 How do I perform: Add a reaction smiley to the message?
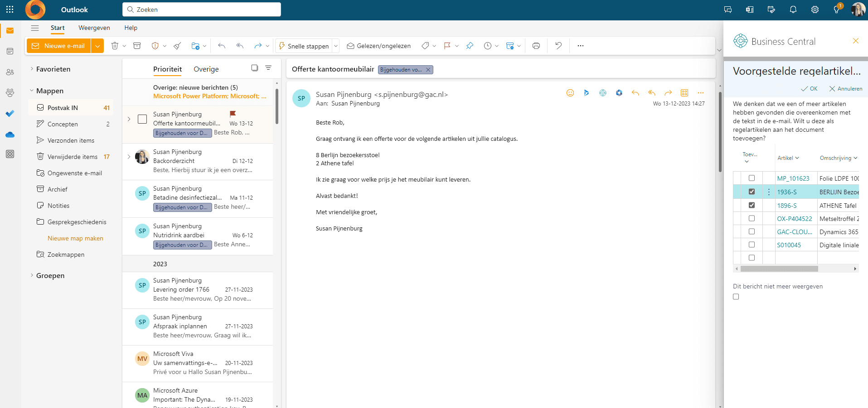pos(570,93)
